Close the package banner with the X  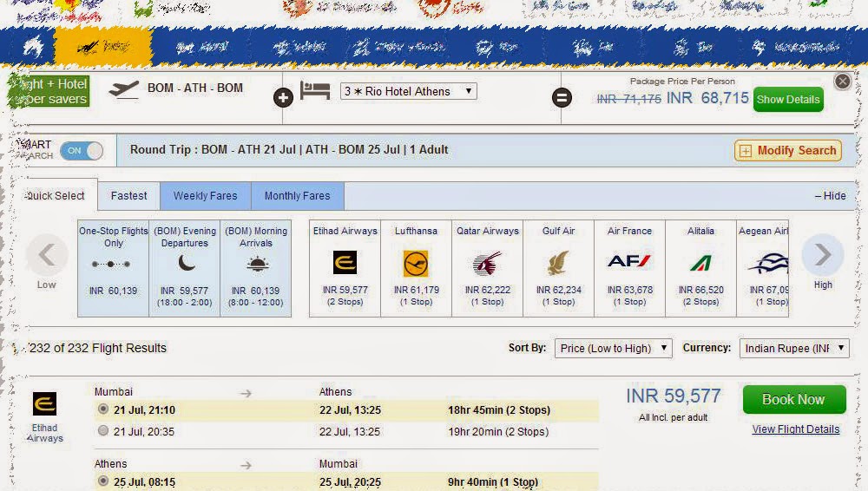click(x=843, y=82)
